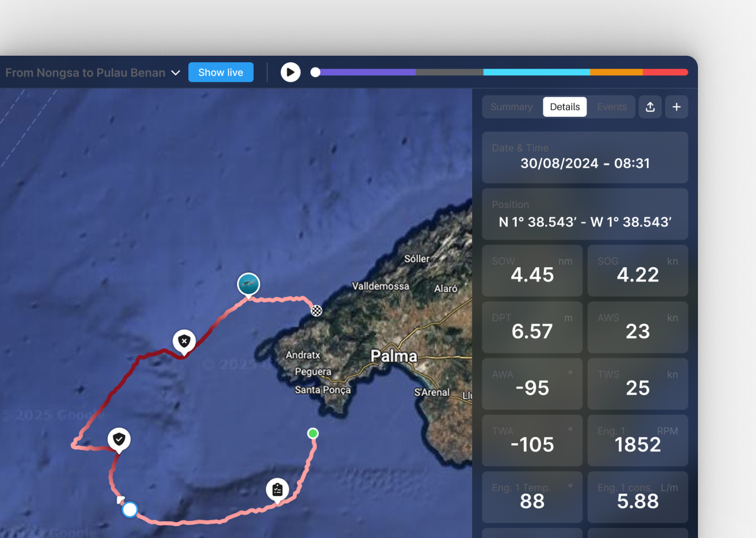Viewport: 756px width, 538px height.
Task: Click the Peguera map label
Action: 313,372
